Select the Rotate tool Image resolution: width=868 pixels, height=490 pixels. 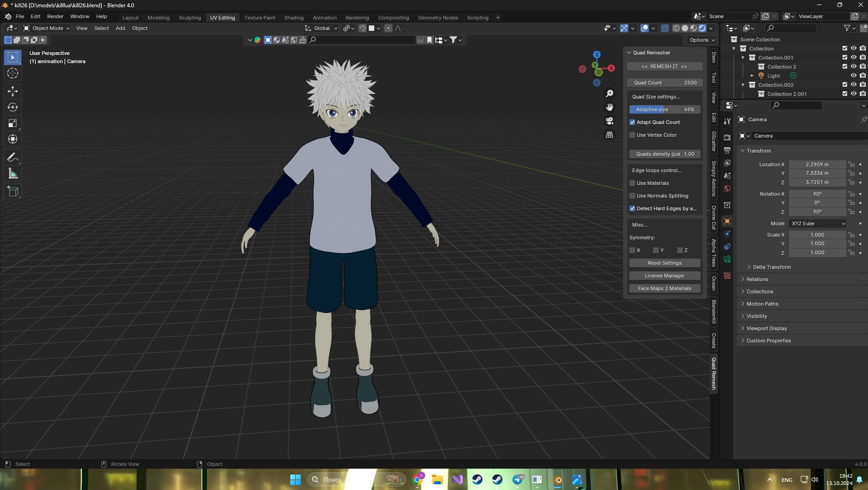coord(13,107)
